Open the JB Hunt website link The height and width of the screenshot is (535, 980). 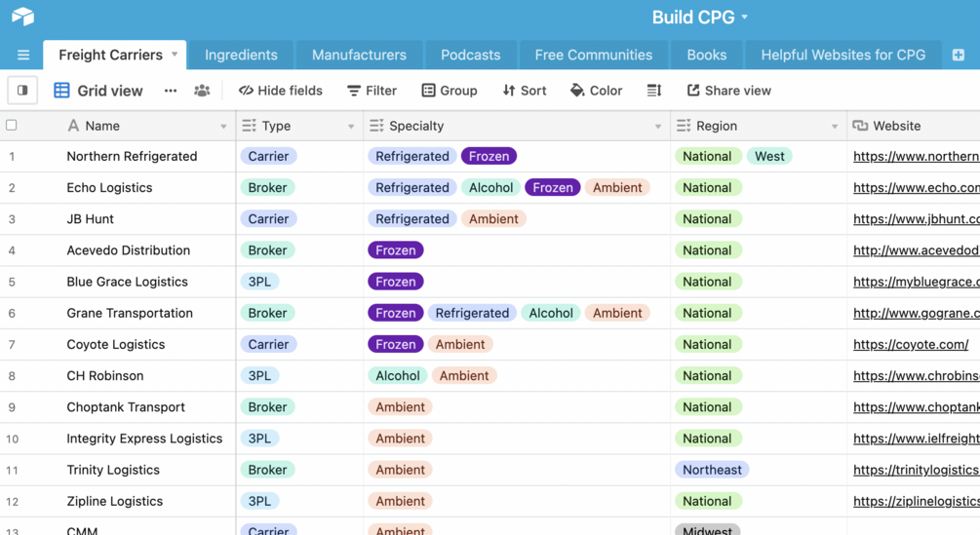click(x=917, y=219)
